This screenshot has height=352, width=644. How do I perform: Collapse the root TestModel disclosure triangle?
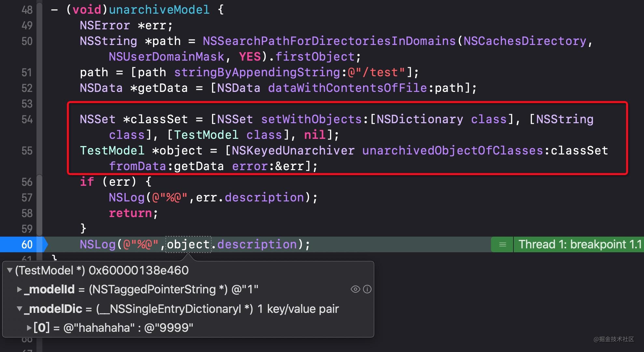(10, 270)
